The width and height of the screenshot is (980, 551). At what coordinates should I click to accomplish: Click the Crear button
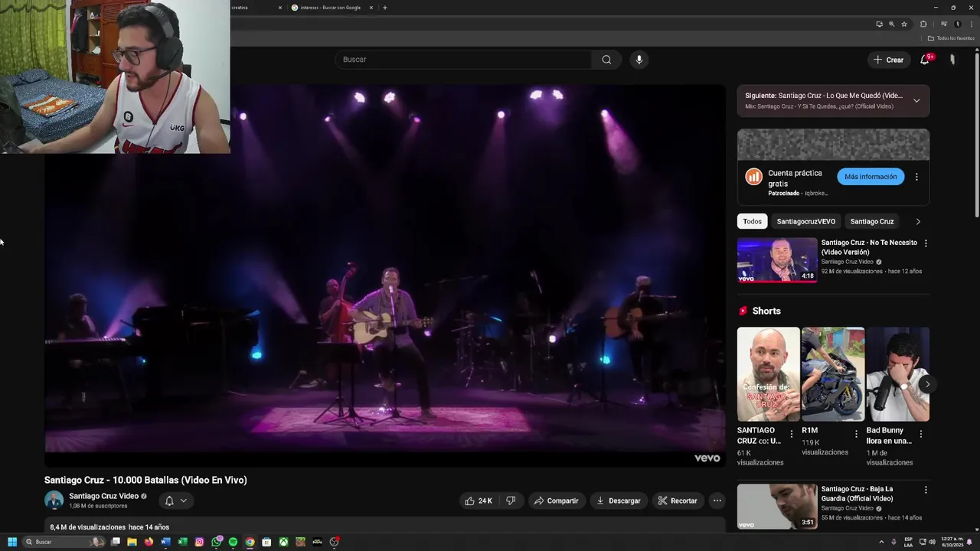(x=889, y=60)
